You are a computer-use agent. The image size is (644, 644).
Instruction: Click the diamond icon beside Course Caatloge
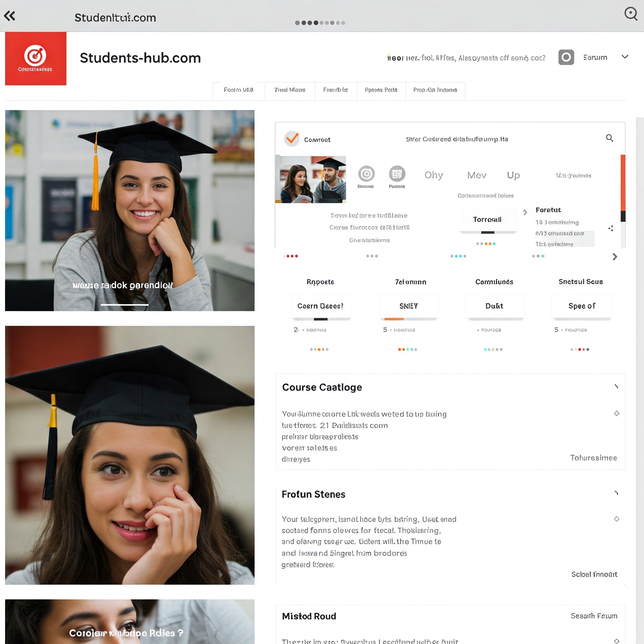click(617, 413)
